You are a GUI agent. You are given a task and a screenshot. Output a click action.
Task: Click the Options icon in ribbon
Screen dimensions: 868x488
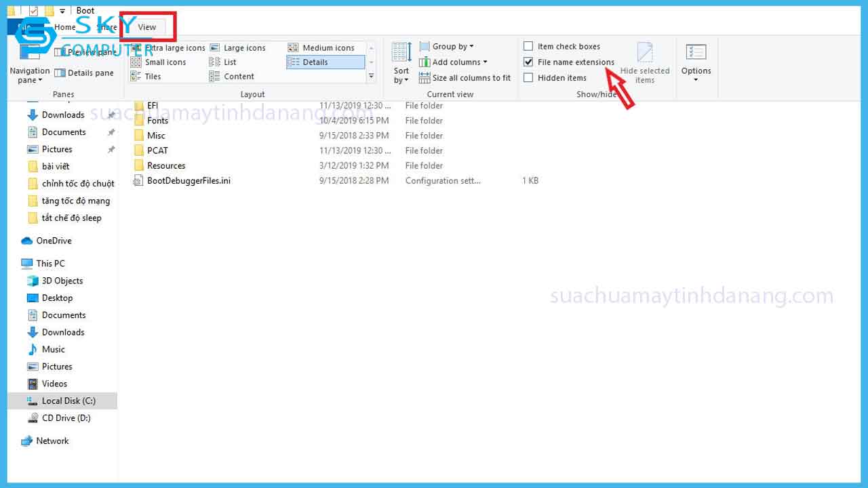point(696,53)
